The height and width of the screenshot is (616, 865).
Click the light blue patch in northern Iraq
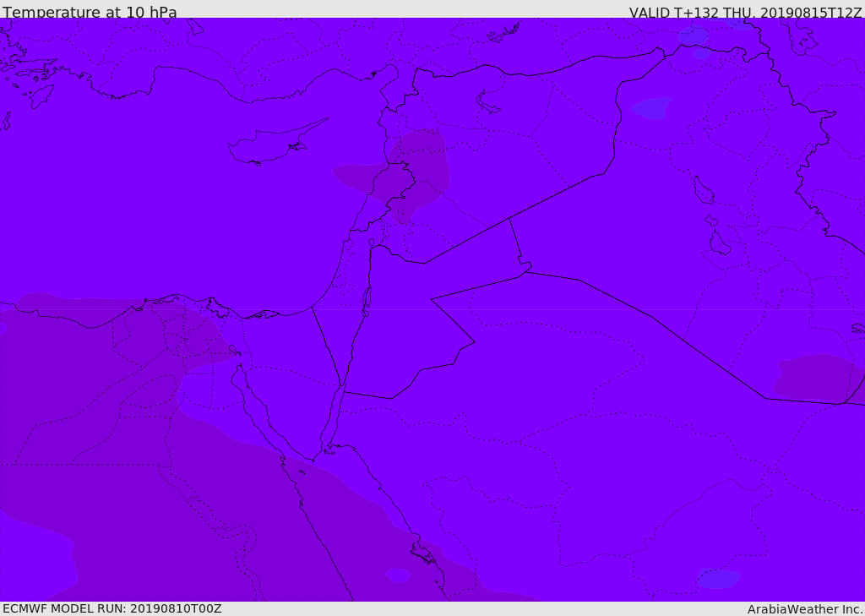tap(652, 108)
